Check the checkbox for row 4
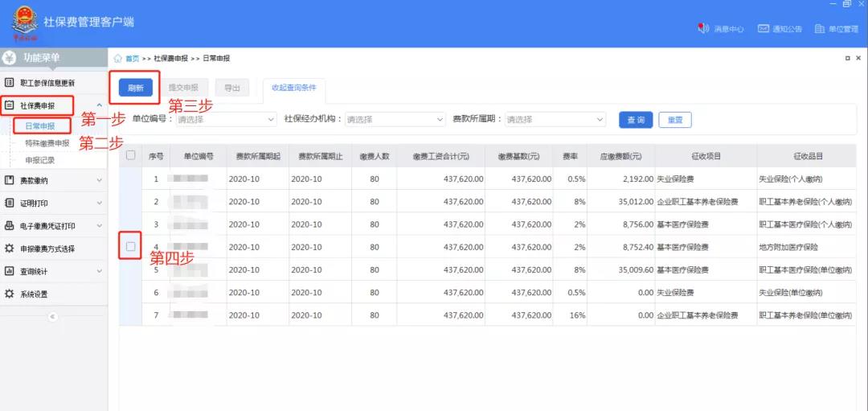This screenshot has width=868, height=411. pos(131,246)
